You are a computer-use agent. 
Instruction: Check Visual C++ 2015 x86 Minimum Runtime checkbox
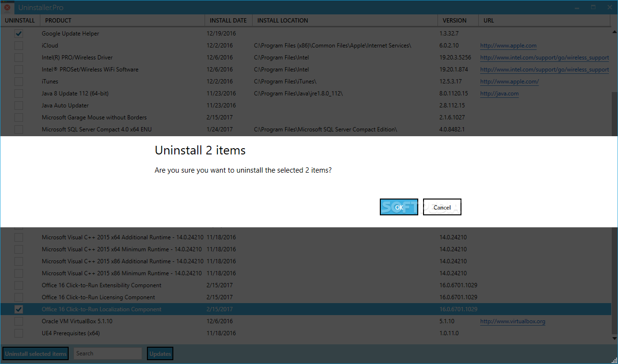click(x=18, y=273)
